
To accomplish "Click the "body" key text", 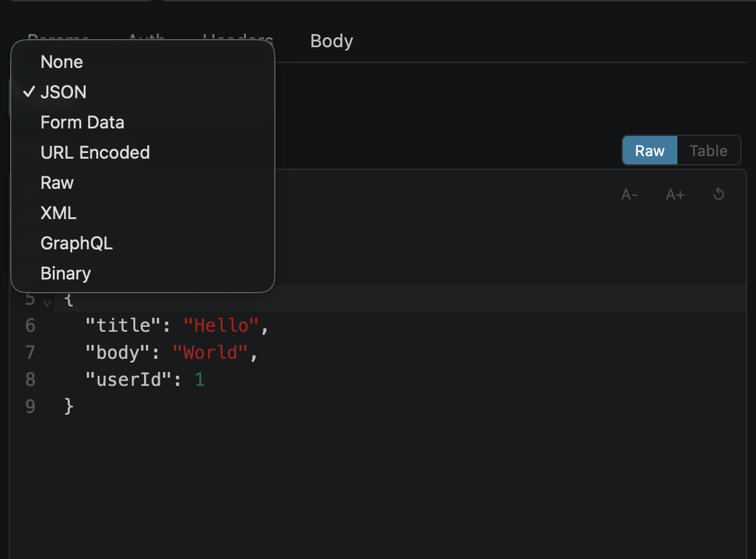I will point(118,353).
